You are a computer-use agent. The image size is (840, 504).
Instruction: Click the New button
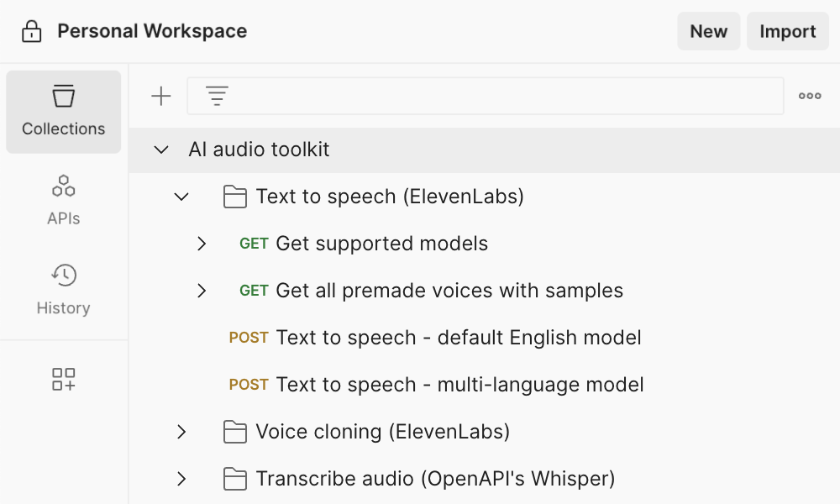708,32
